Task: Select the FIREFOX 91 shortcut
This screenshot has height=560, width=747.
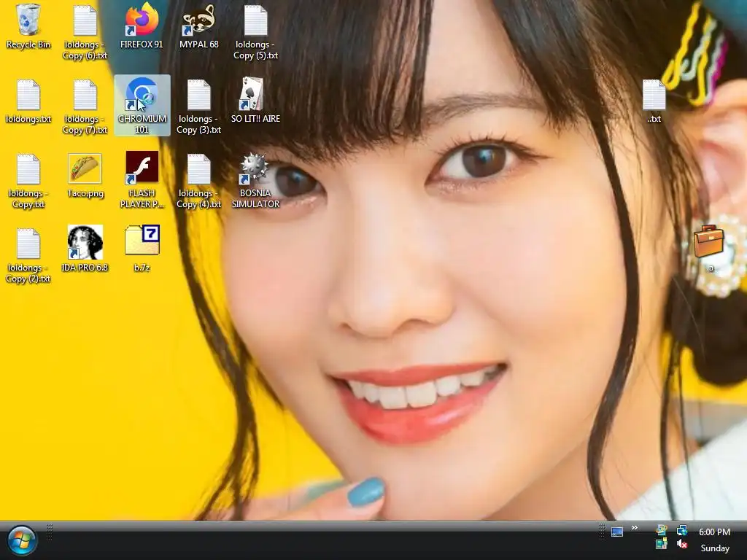Action: click(142, 27)
